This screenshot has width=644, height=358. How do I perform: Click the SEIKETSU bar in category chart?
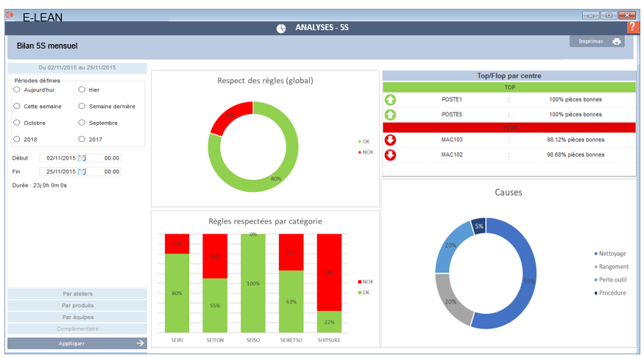point(291,283)
